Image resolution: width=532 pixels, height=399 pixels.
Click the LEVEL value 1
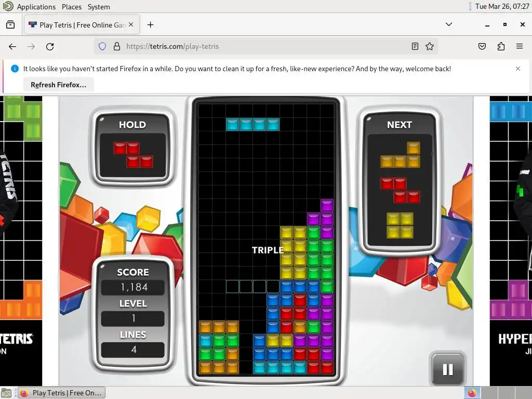click(x=134, y=318)
